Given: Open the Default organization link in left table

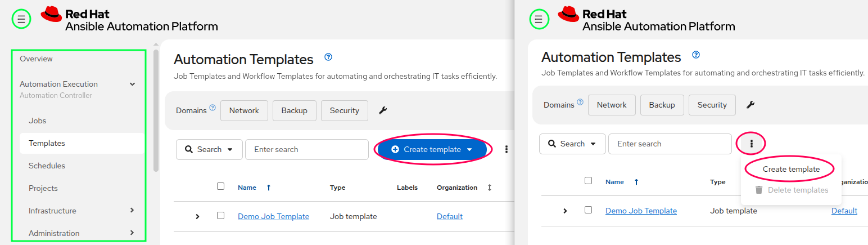Looking at the screenshot, I should pos(450,216).
